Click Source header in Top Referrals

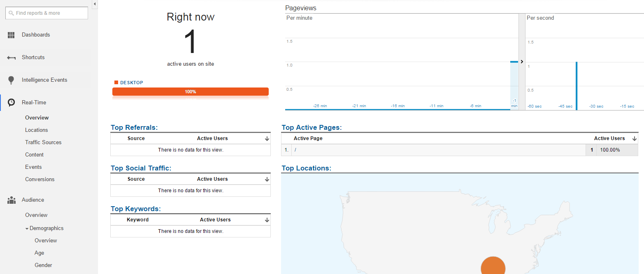point(136,138)
